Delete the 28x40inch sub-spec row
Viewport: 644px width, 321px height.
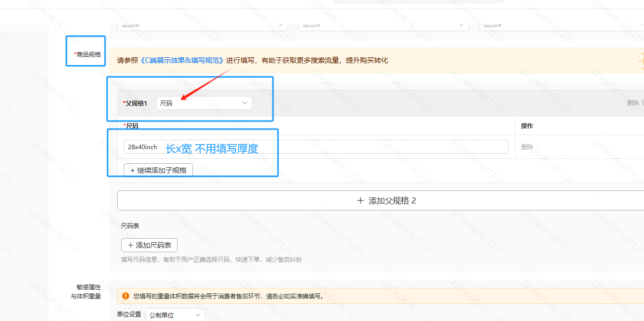click(527, 147)
